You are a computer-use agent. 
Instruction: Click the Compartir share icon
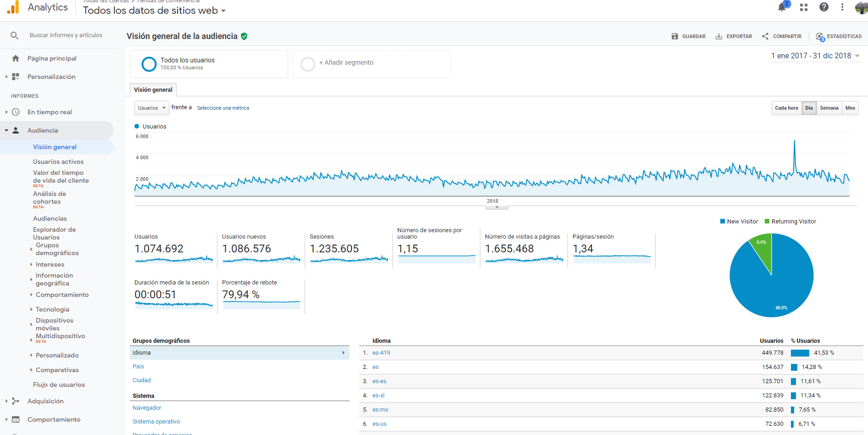click(x=765, y=36)
